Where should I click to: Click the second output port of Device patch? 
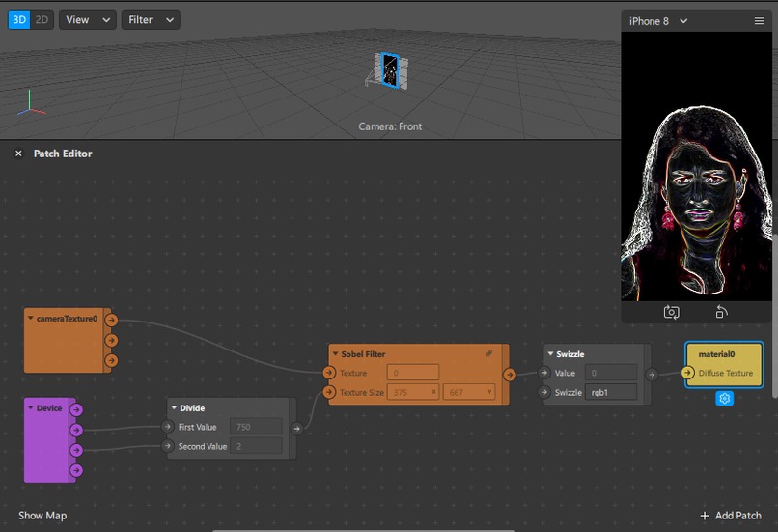tap(76, 430)
